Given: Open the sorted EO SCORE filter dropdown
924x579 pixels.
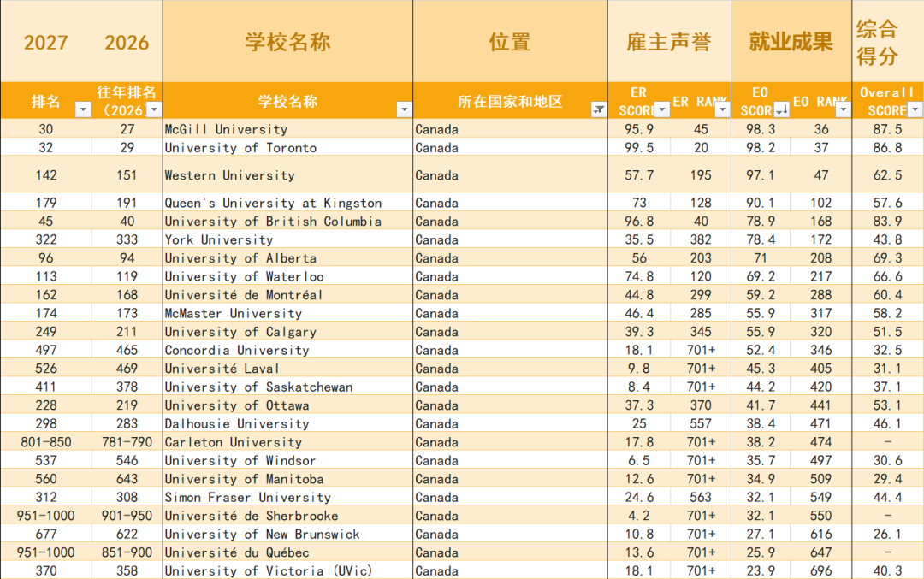Looking at the screenshot, I should coord(783,109).
